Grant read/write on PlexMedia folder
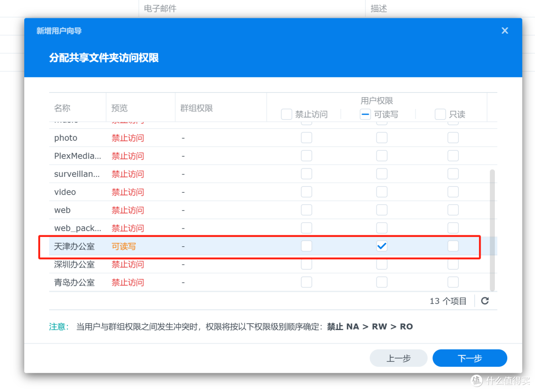Image resolution: width=535 pixels, height=392 pixels. pos(382,156)
